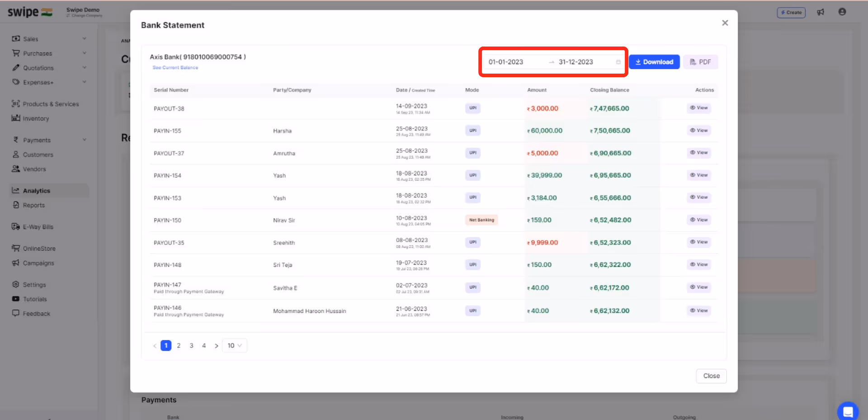View transaction PAYOUT-37

coord(699,153)
